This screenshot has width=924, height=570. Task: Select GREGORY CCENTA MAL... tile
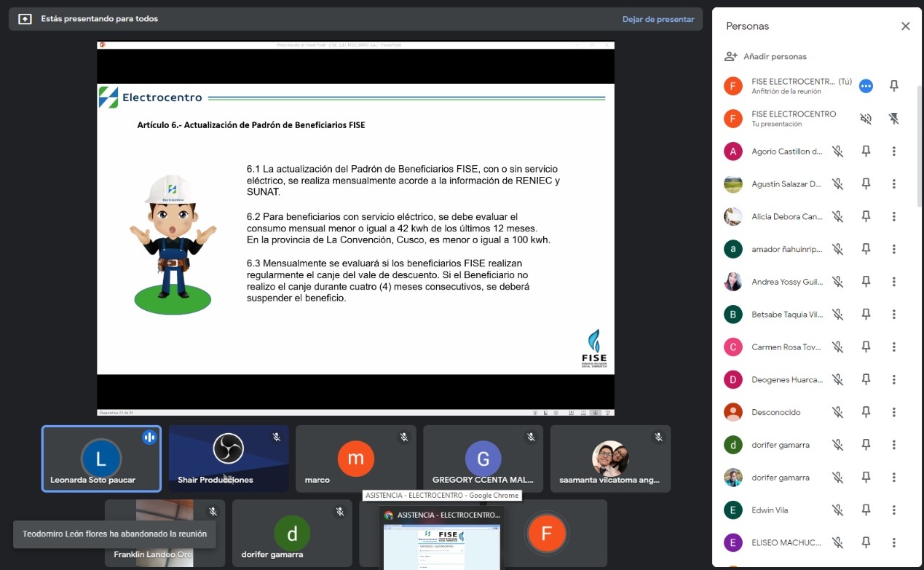483,459
